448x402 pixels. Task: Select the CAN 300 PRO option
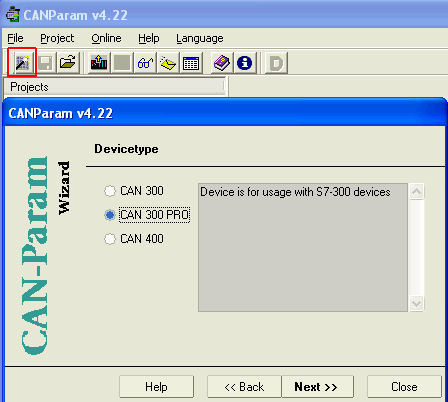click(x=154, y=215)
